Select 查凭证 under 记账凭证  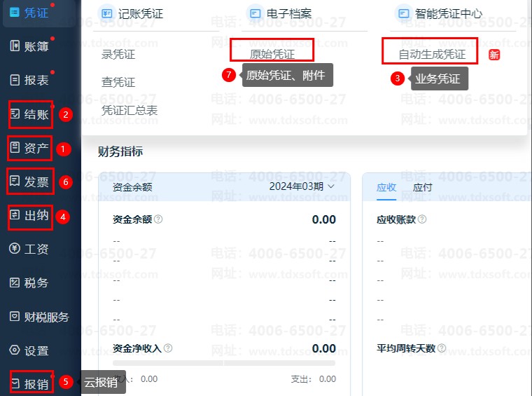click(x=118, y=82)
